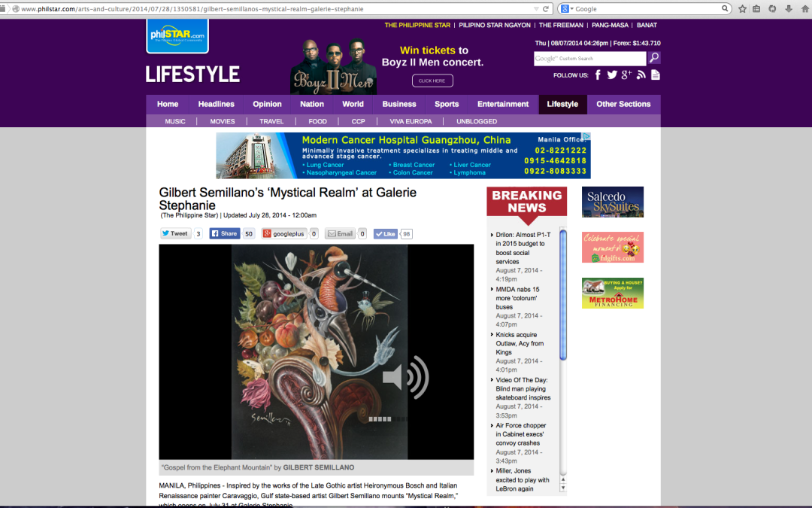This screenshot has height=508, width=812.
Task: Click the Google Custom Search input field
Action: click(589, 58)
